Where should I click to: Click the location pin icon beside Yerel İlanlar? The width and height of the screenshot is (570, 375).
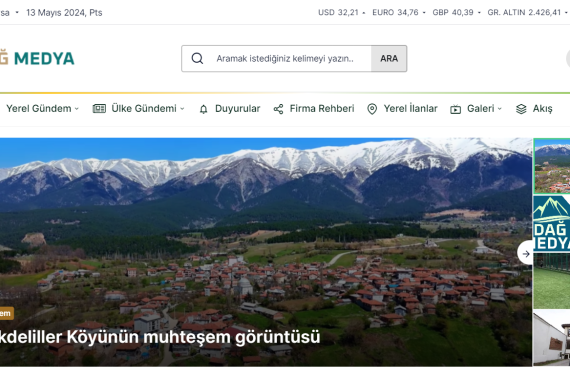(x=372, y=109)
